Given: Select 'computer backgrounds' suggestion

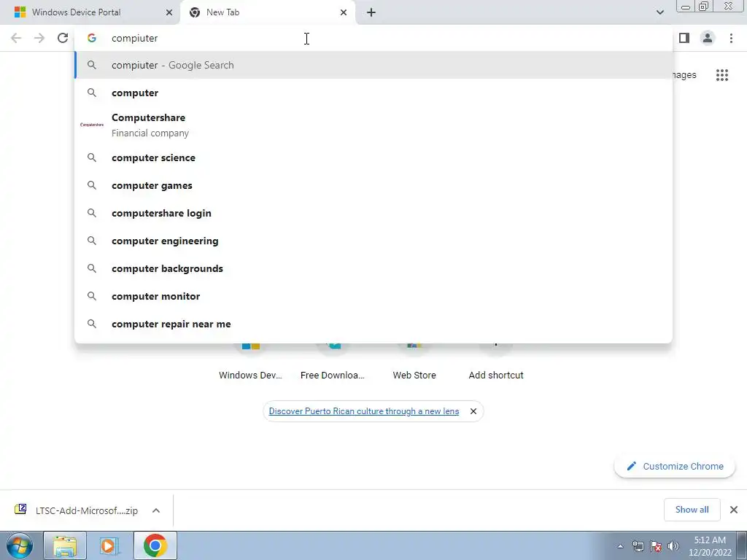Looking at the screenshot, I should coord(373,268).
